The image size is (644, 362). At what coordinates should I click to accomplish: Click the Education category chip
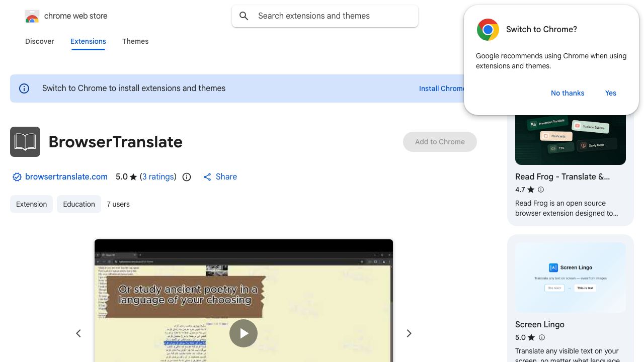pyautogui.click(x=79, y=204)
